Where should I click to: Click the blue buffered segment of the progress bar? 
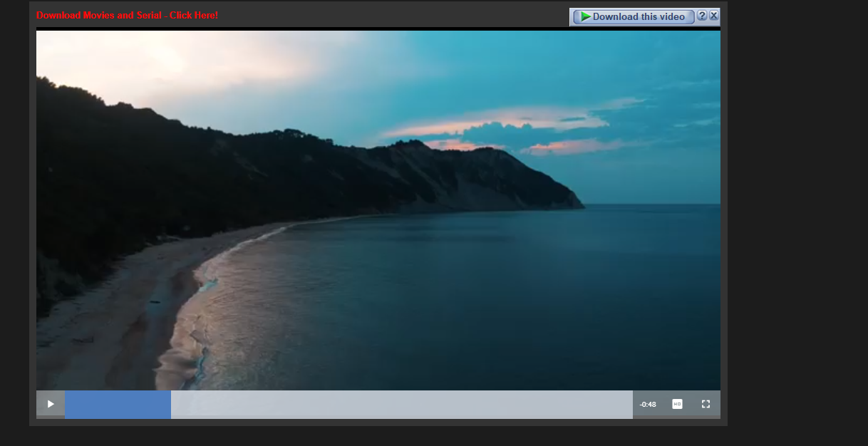[x=118, y=404]
